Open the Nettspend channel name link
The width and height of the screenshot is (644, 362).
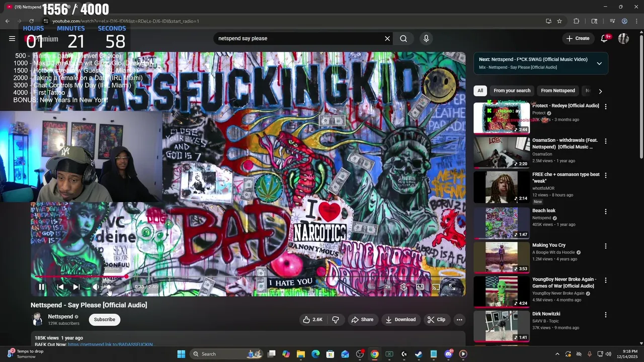pyautogui.click(x=60, y=317)
